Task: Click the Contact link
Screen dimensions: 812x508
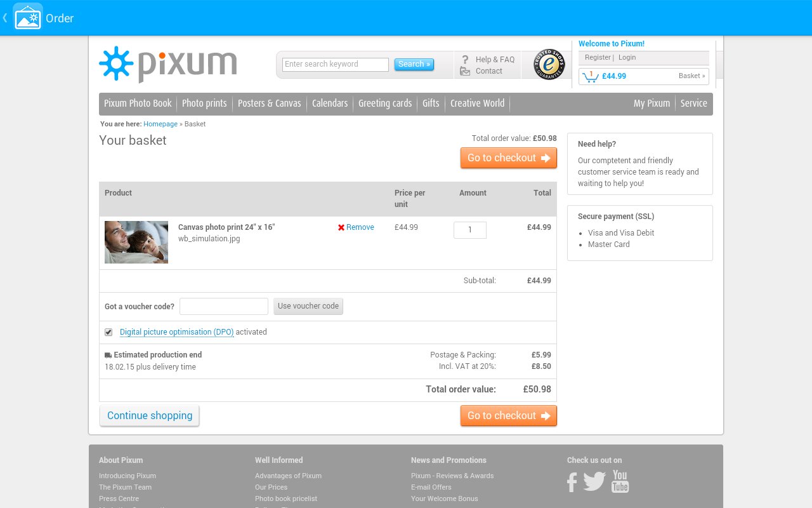Action: point(489,71)
